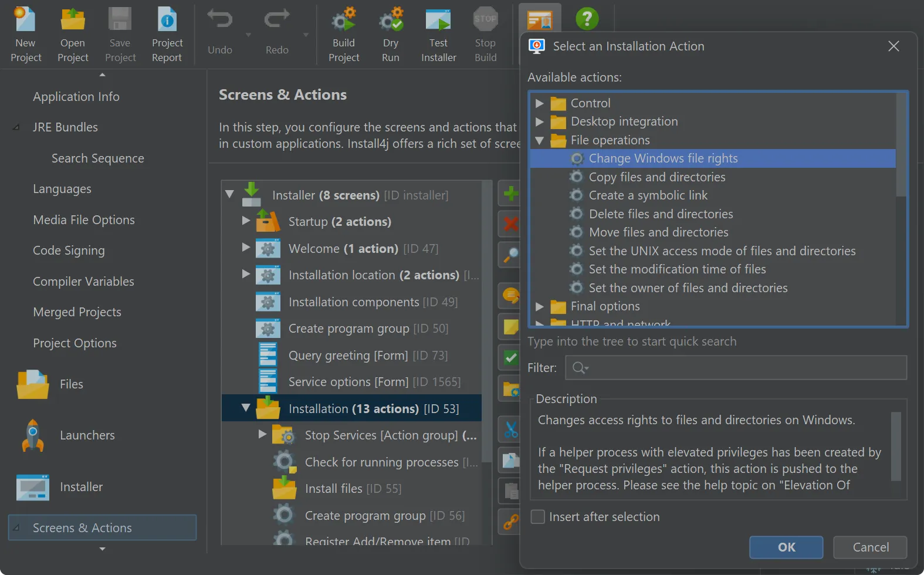The height and width of the screenshot is (575, 924).
Task: Enable Insert after selection checkbox
Action: [538, 517]
